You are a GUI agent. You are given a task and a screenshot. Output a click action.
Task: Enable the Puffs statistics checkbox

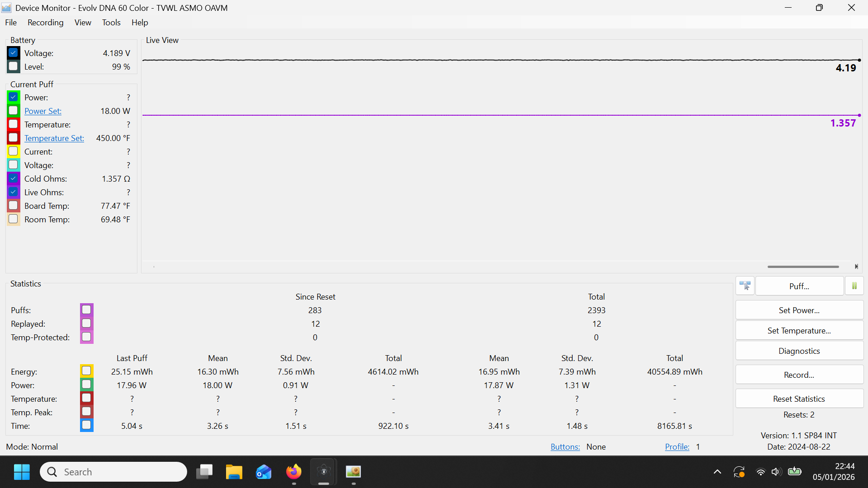click(x=86, y=310)
